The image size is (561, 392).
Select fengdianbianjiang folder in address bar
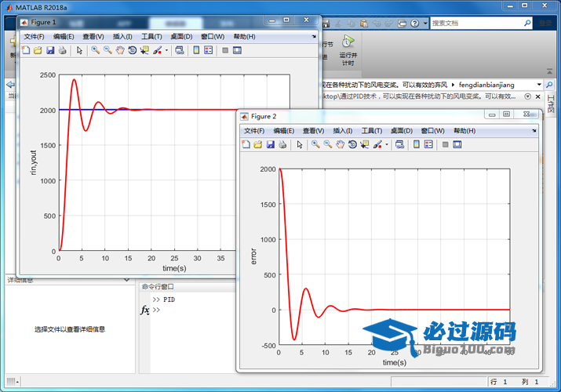click(x=486, y=85)
